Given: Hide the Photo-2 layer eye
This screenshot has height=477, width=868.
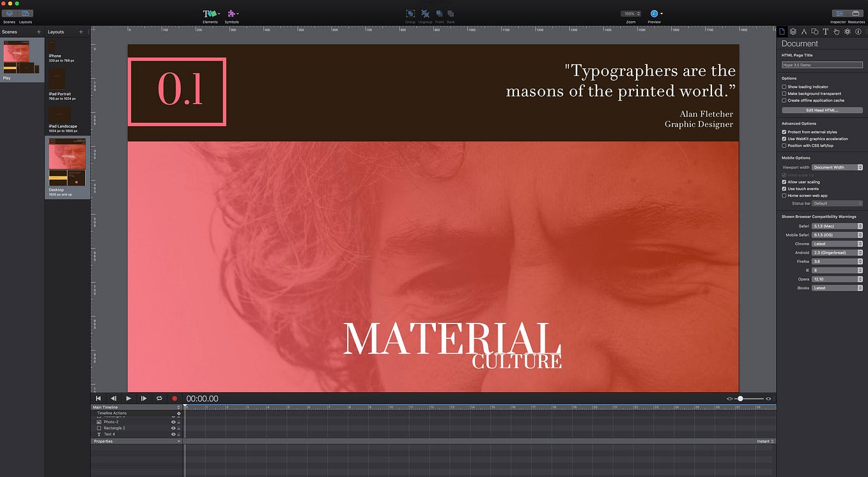Looking at the screenshot, I should click(x=173, y=422).
